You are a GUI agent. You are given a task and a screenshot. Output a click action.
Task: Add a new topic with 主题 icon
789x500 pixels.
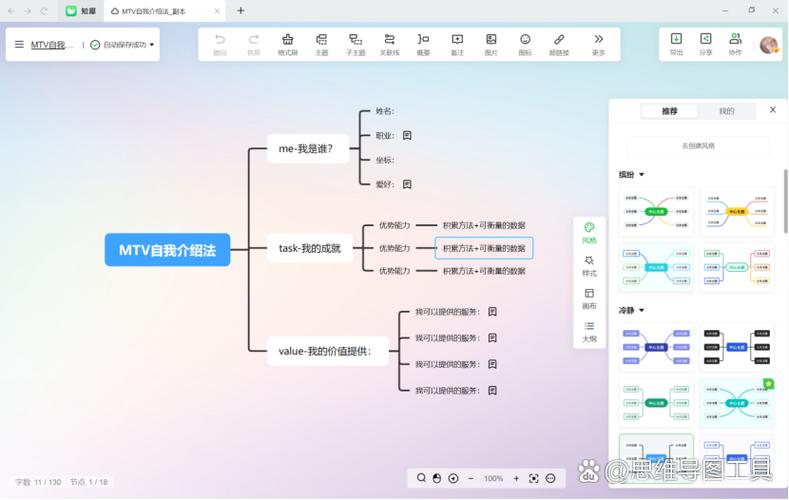tap(322, 39)
